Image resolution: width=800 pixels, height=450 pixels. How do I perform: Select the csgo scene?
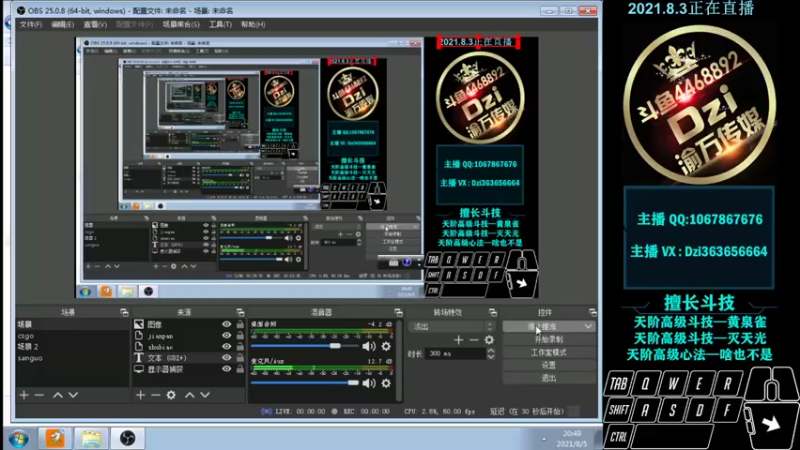pyautogui.click(x=72, y=336)
